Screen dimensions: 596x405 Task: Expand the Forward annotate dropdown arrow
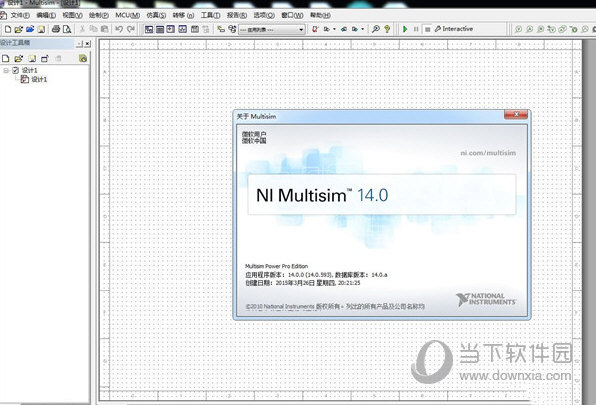click(363, 29)
